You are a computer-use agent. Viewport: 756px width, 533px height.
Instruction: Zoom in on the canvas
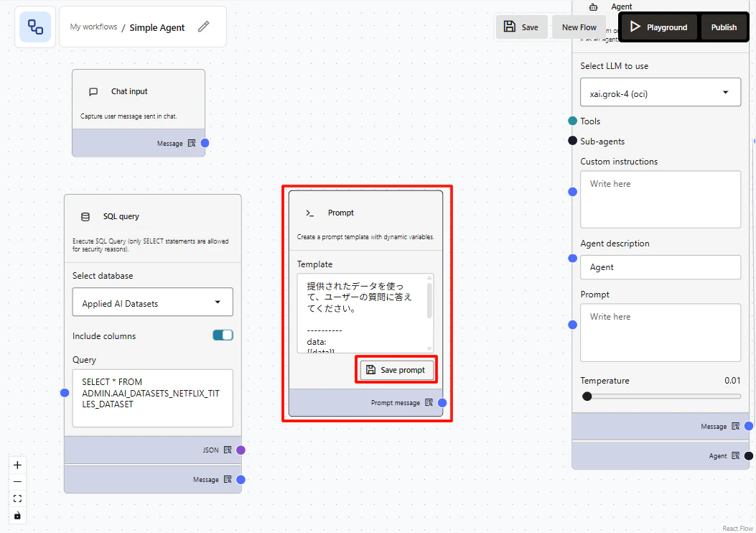(17, 465)
